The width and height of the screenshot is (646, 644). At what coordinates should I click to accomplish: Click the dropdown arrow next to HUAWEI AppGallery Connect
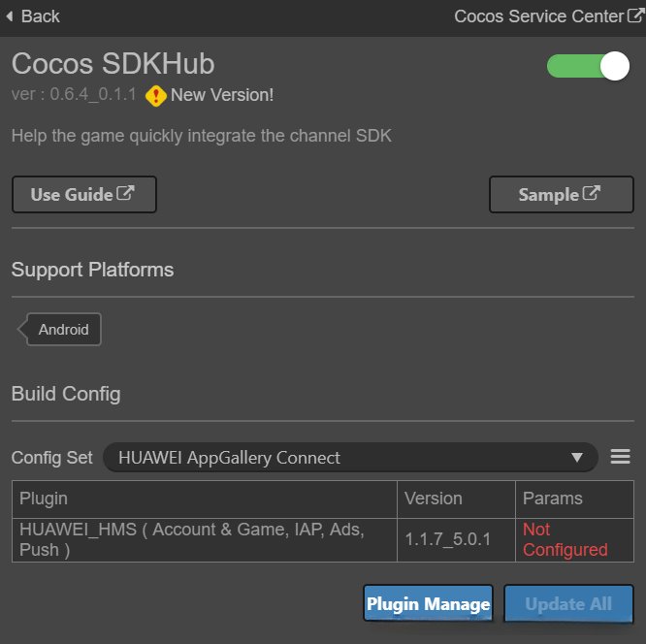click(577, 457)
